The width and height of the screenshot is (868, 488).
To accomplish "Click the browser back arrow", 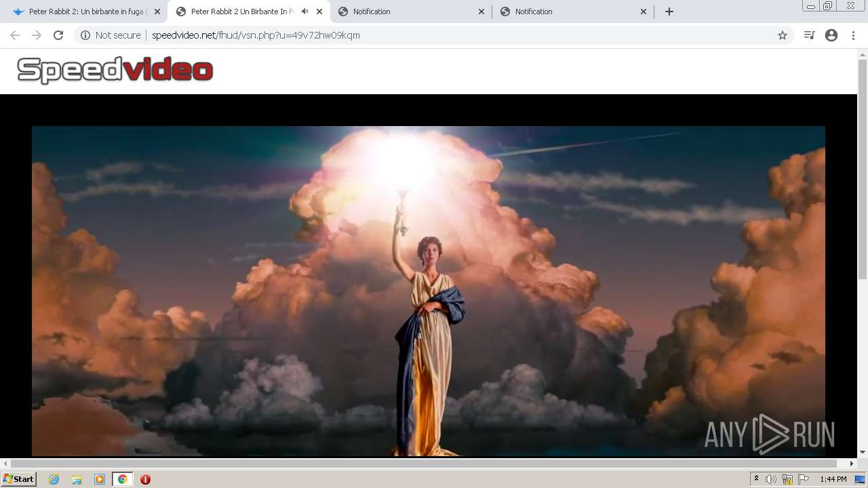I will [15, 35].
